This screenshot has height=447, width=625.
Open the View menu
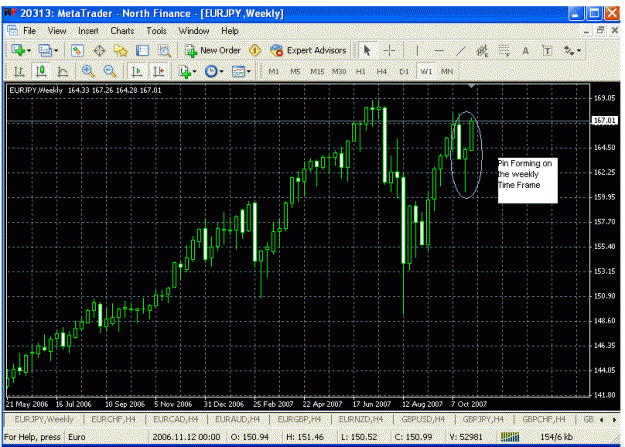point(57,31)
